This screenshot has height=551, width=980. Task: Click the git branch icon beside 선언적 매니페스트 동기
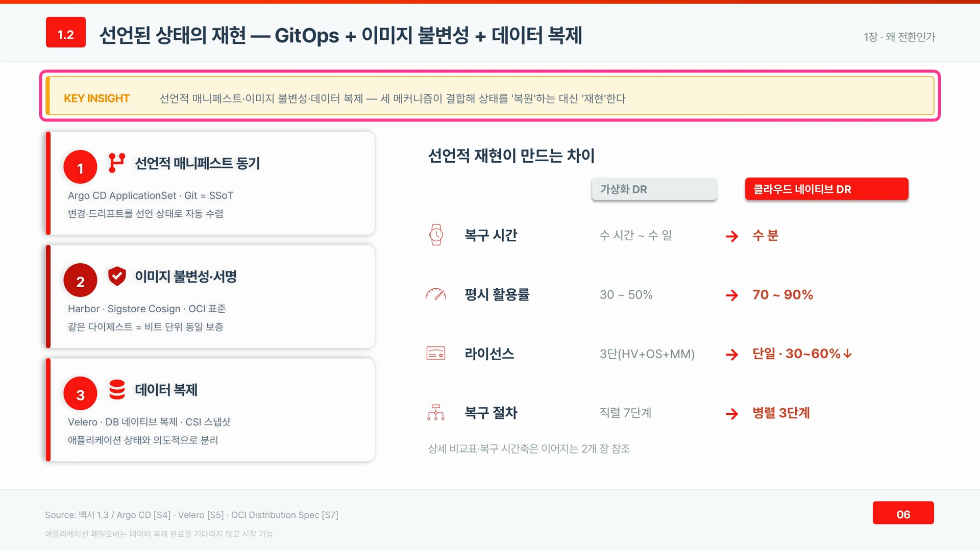tap(117, 163)
